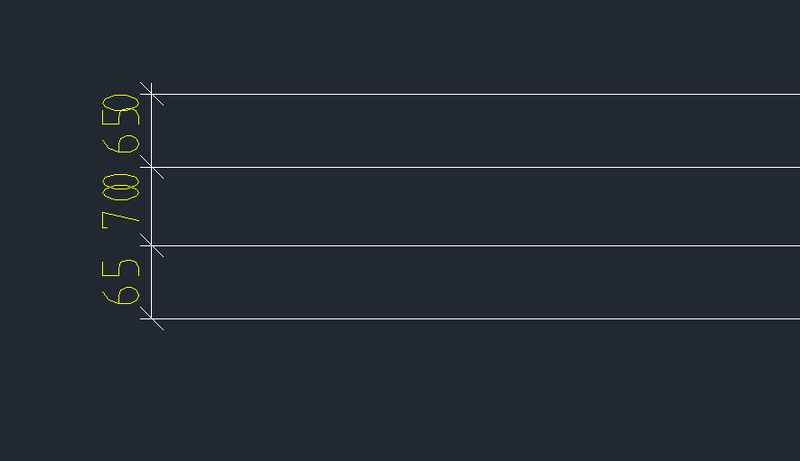Pick the vertical dimension line beside the 65 text

151,282
